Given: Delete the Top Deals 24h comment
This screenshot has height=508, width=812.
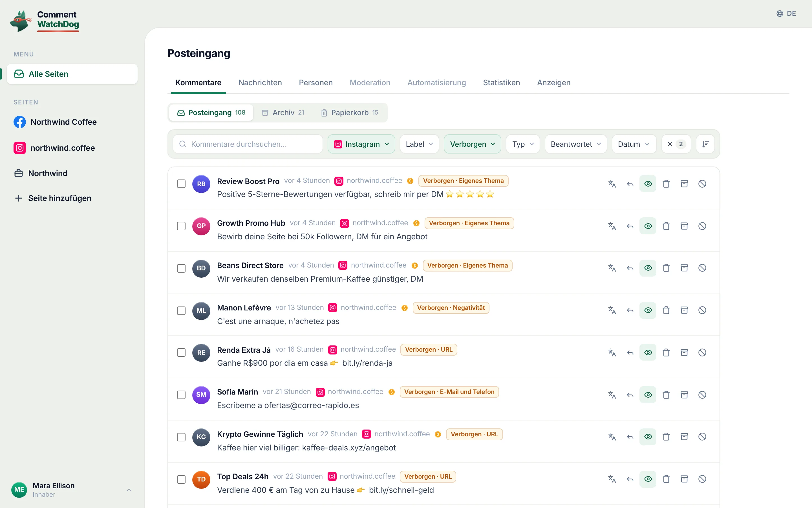Looking at the screenshot, I should click(666, 479).
